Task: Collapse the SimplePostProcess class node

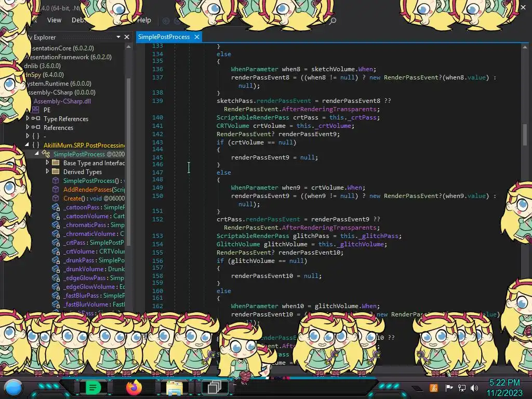Action: 37,154
